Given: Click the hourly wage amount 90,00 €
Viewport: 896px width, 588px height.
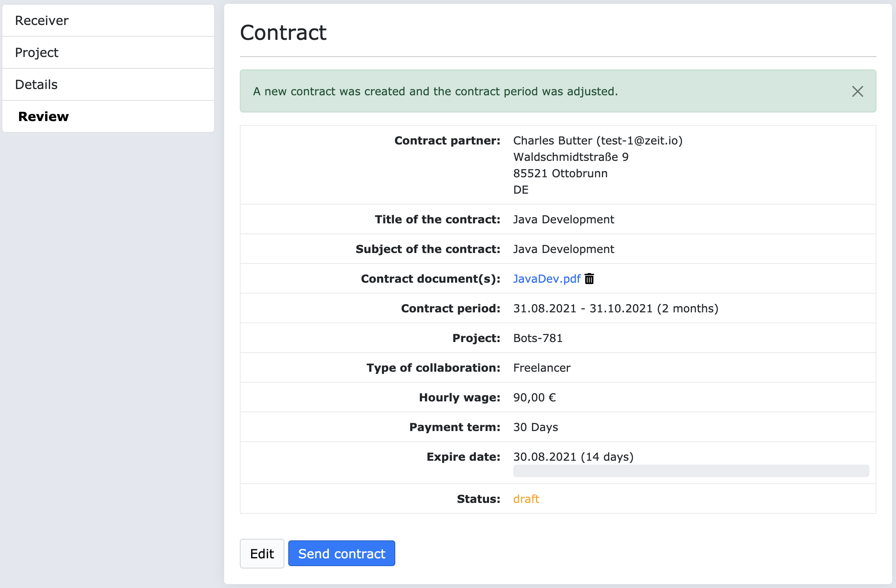Looking at the screenshot, I should [534, 397].
